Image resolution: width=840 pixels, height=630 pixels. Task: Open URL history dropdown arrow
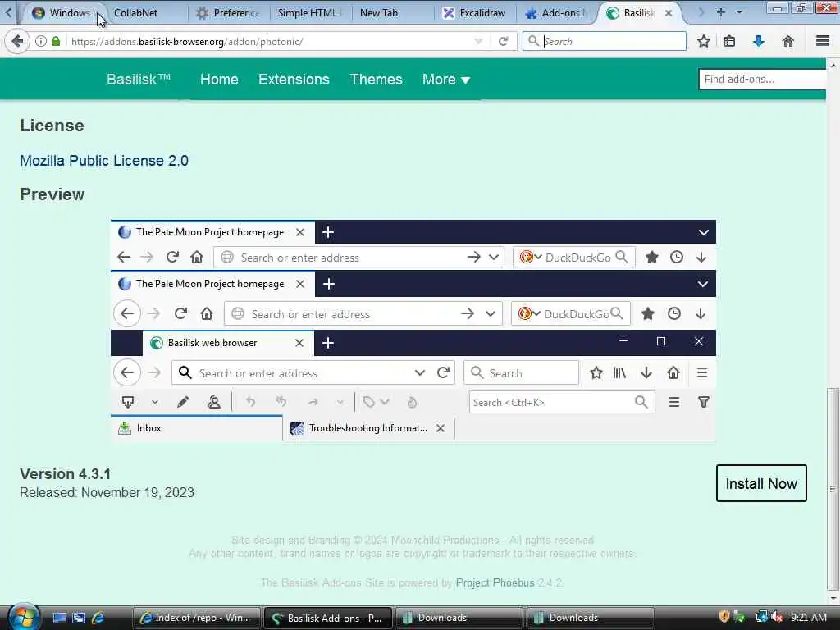[x=478, y=41]
